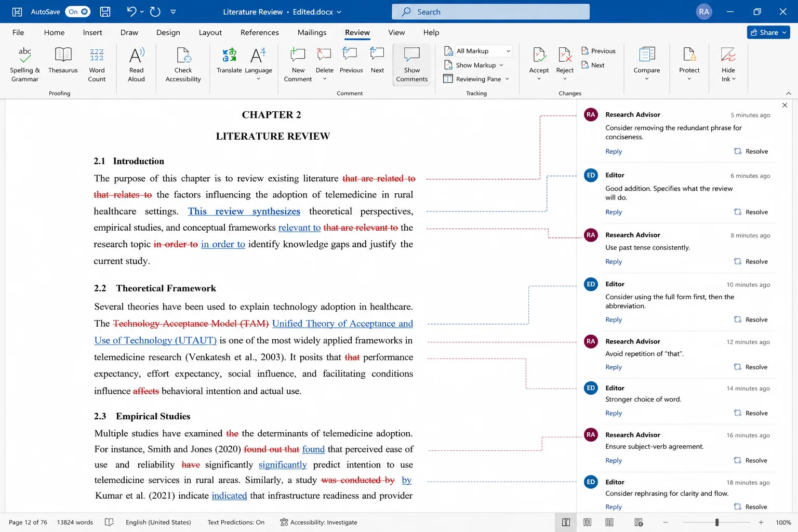Click the zoom out minus button
The image size is (798, 532).
click(665, 523)
